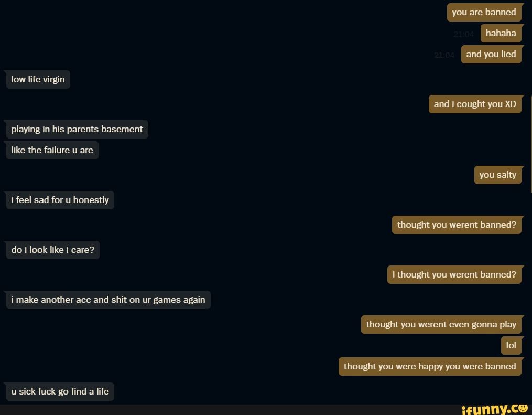Select the 'lol' chat bubble
This screenshot has width=532, height=415.
tap(511, 345)
